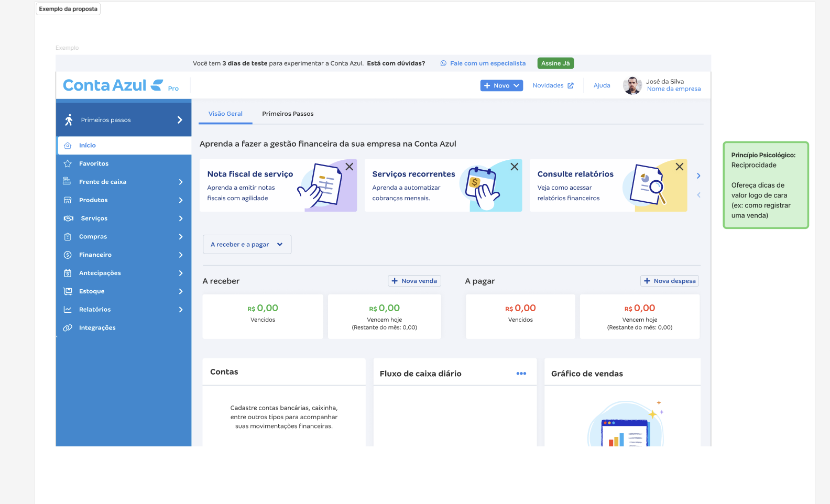Viewport: 830px width, 504px height.
Task: Open the A receber e a pagar dropdown
Action: [x=247, y=245]
